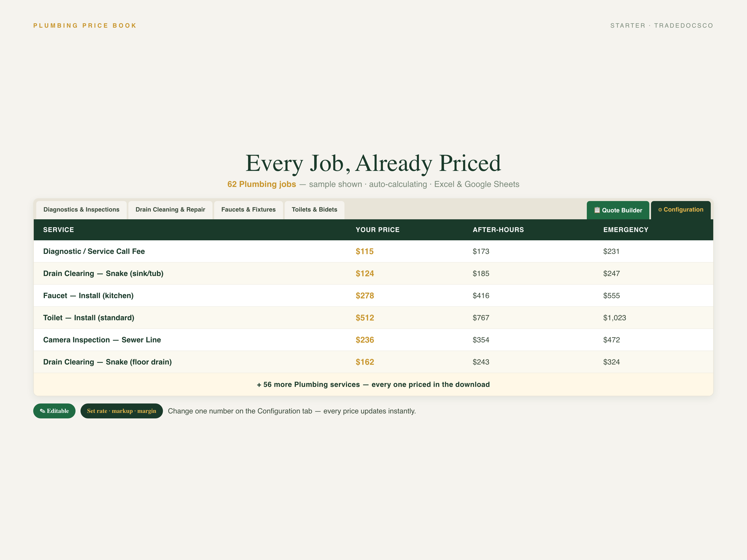Click the gear icon on Configuration

(660, 210)
